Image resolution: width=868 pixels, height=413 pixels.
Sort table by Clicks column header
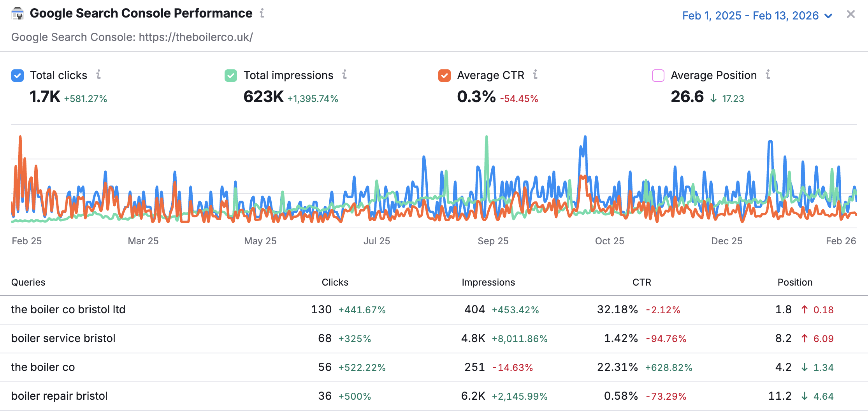335,282
